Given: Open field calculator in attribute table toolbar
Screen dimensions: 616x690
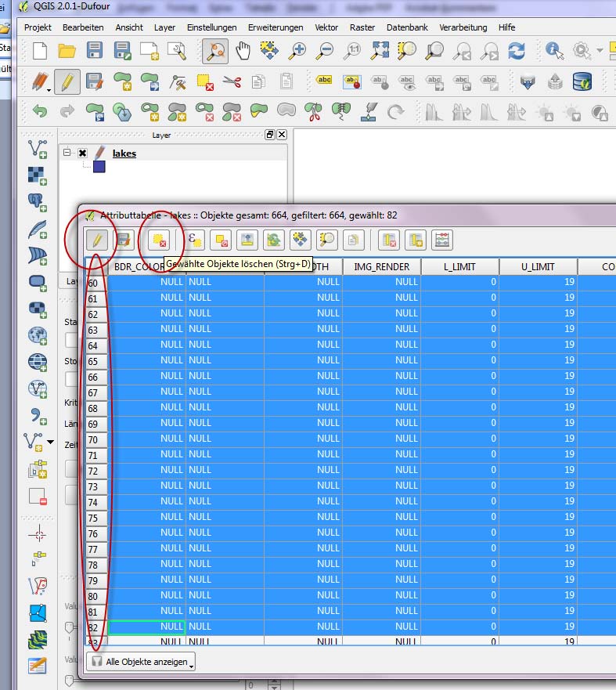Looking at the screenshot, I should pyautogui.click(x=442, y=240).
